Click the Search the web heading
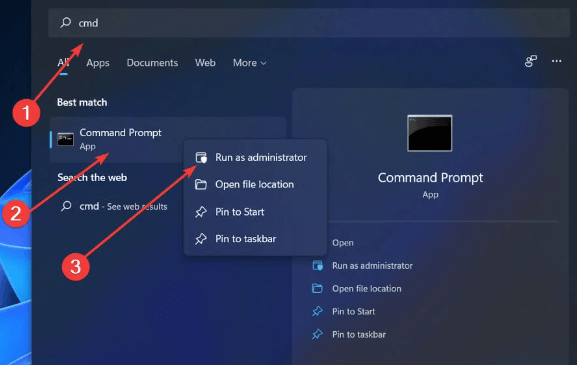Image resolution: width=577 pixels, height=366 pixels. point(92,178)
